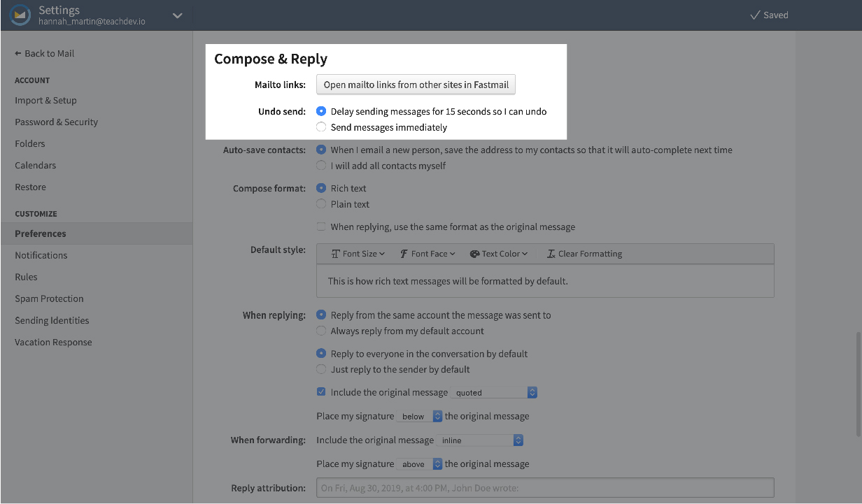The image size is (862, 504).
Task: Open the Font Face formatting menu
Action: point(428,254)
